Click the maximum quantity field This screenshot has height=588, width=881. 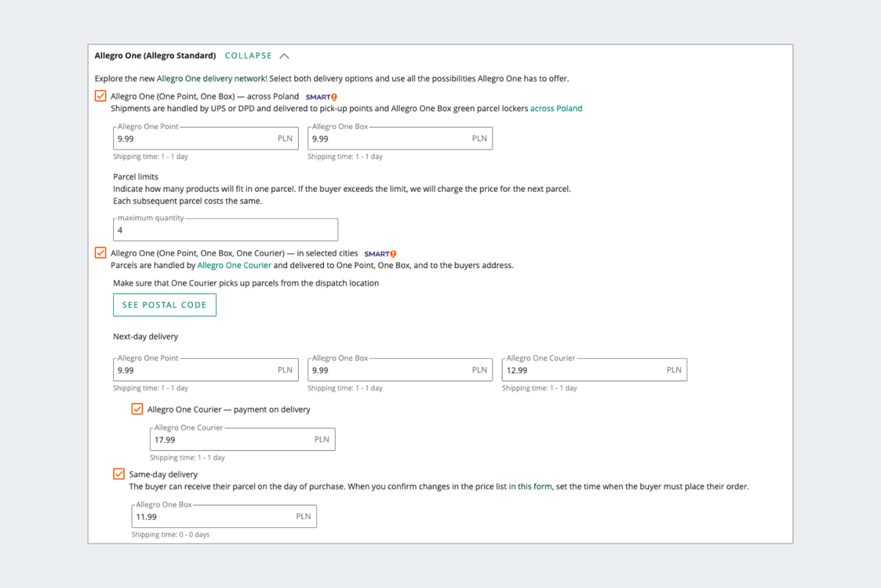coord(226,230)
